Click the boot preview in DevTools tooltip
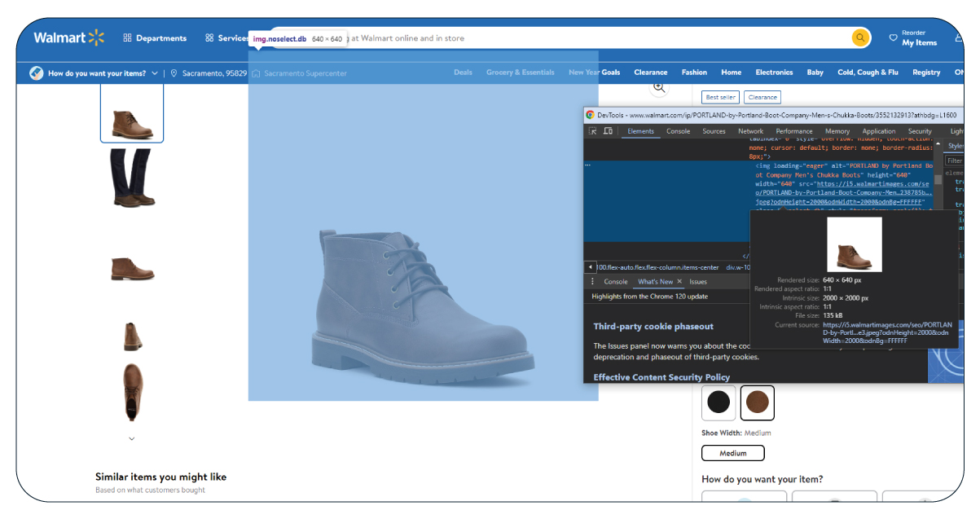The width and height of the screenshot is (980, 519). pyautogui.click(x=854, y=244)
